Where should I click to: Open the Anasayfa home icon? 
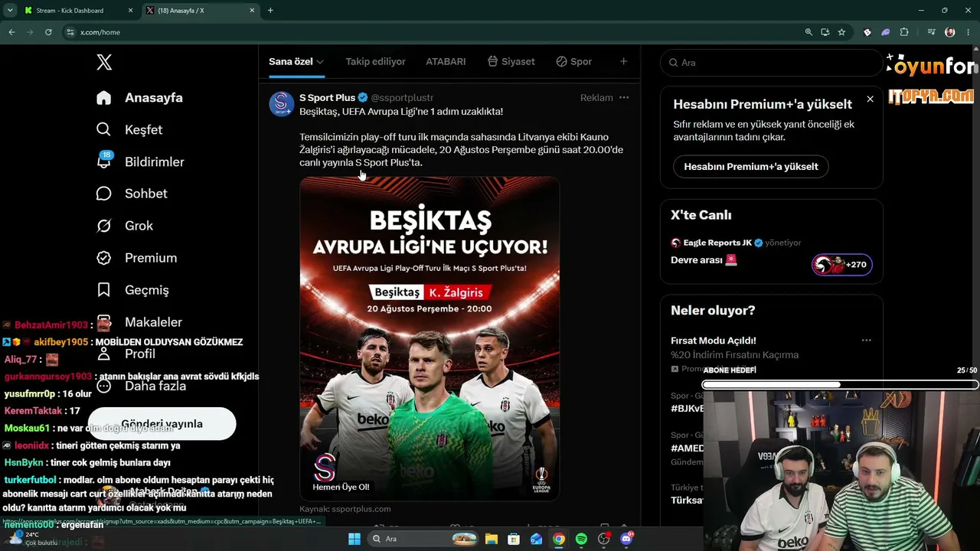104,98
